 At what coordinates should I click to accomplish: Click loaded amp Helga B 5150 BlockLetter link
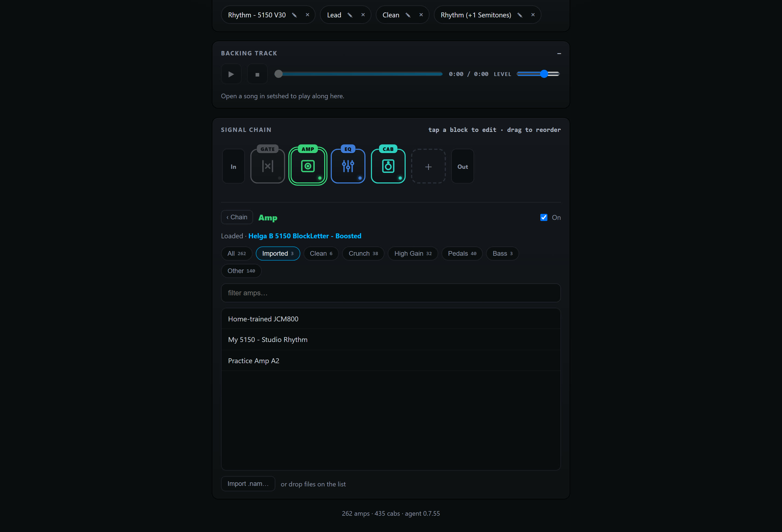(305, 236)
